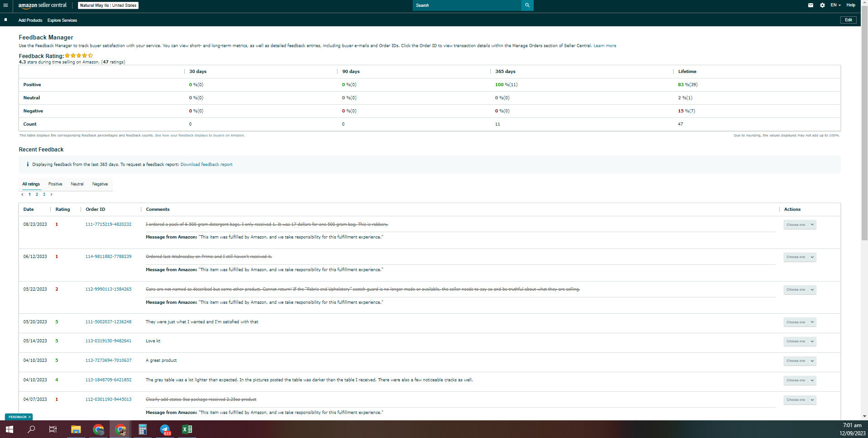
Task: Open the first Chrome taskbar icon
Action: (98, 429)
